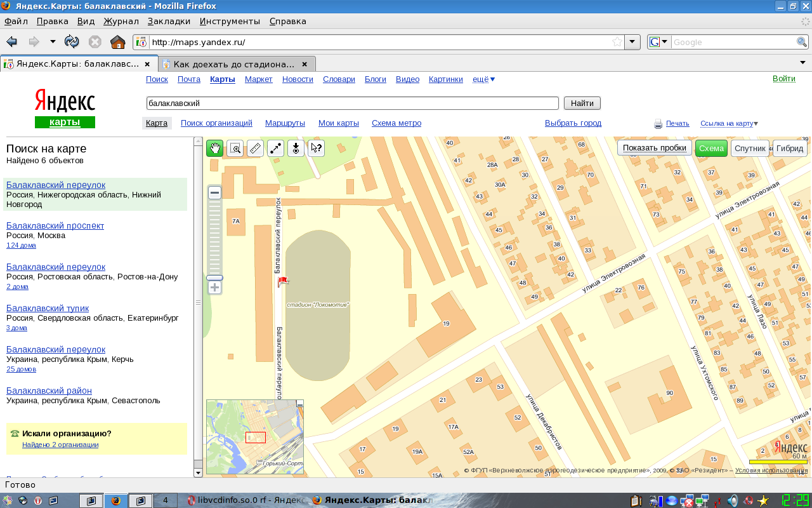Click the Войти login link
Screen dimensions: 812x508
(x=784, y=79)
